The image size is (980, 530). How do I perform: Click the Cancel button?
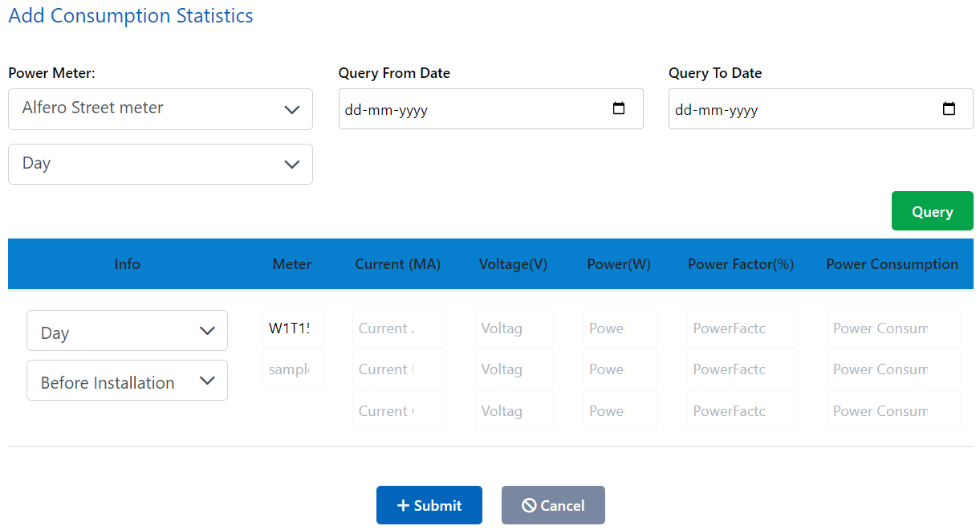[553, 504]
